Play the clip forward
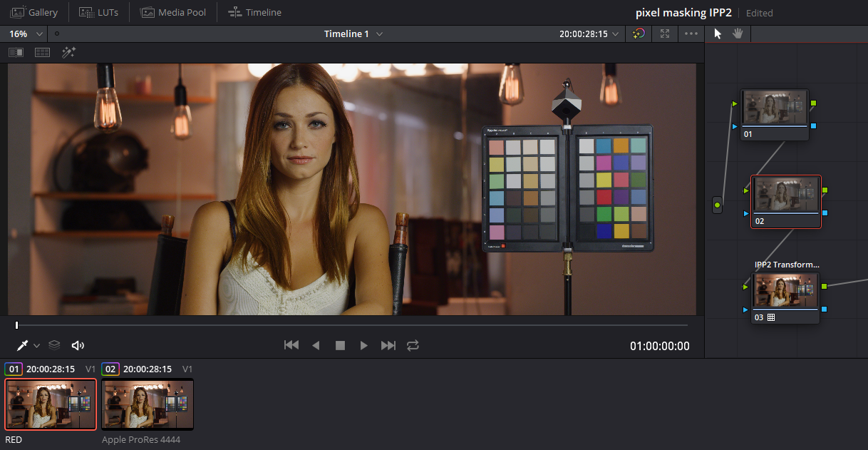The width and height of the screenshot is (868, 450). pyautogui.click(x=364, y=345)
